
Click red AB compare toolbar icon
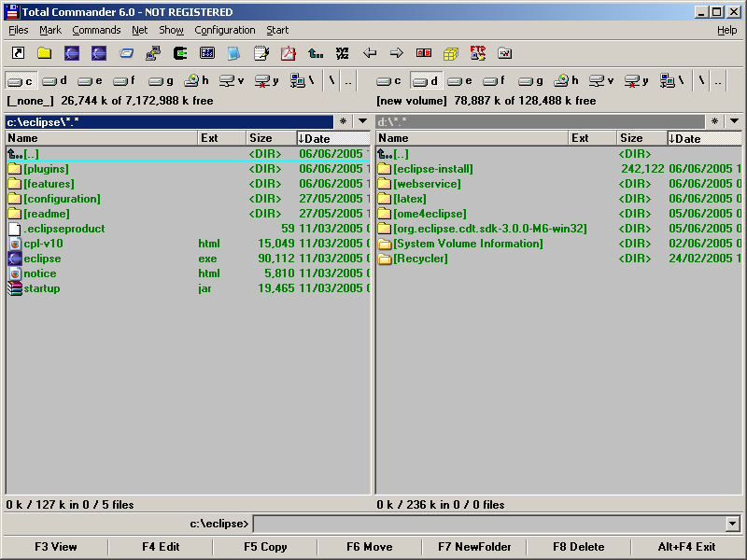pos(424,53)
